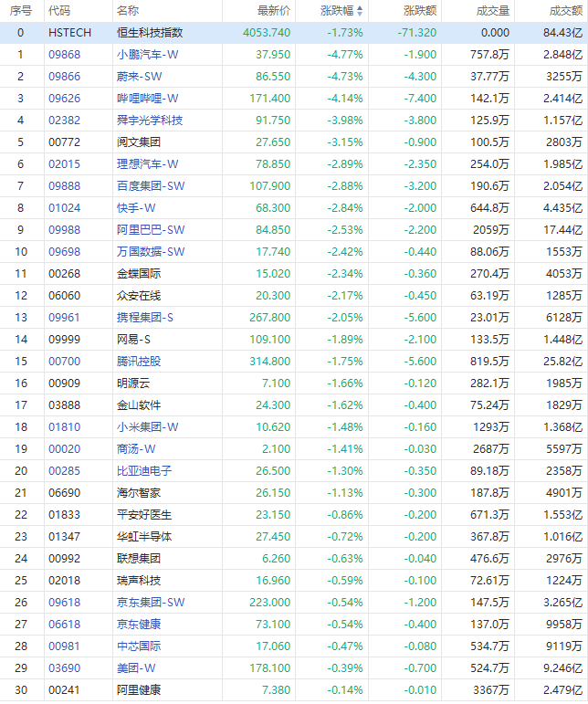Select the 金蝶国际 row name
This screenshot has height=704, width=588.
[x=139, y=274]
